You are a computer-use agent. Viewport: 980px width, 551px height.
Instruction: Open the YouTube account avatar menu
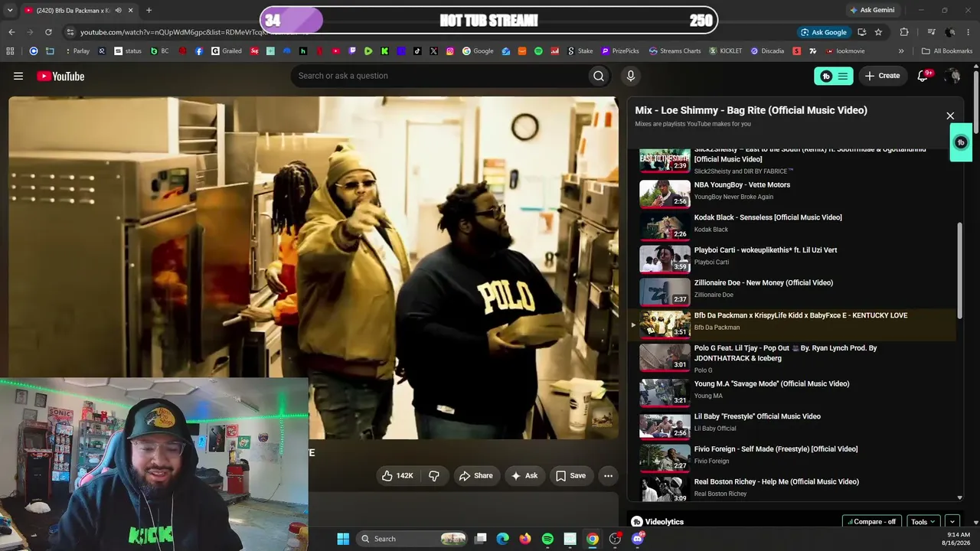[x=952, y=76]
